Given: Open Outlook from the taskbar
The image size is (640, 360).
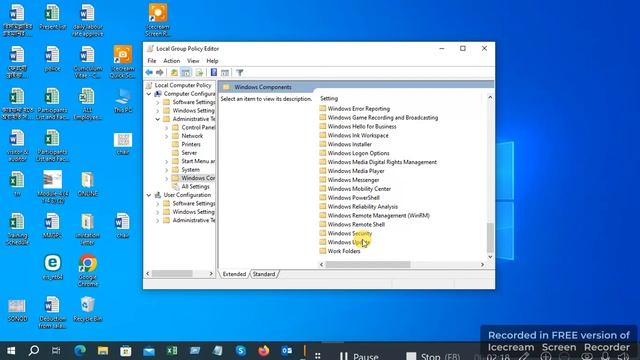Looking at the screenshot, I should (287, 351).
